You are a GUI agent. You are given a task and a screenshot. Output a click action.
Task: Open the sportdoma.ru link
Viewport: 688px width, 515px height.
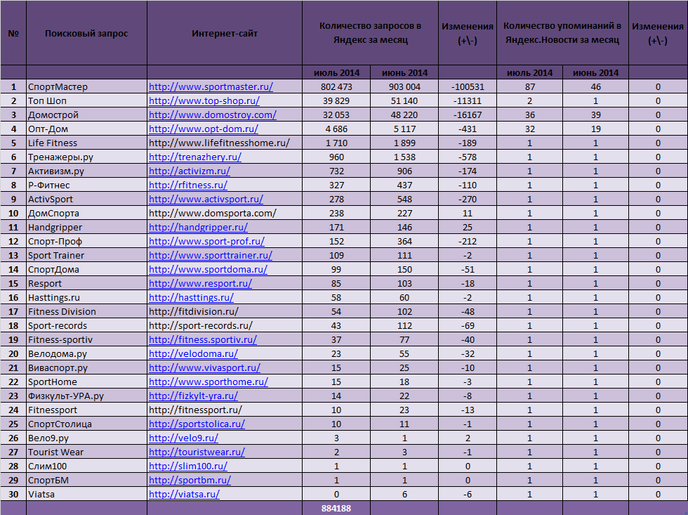pyautogui.click(x=208, y=269)
